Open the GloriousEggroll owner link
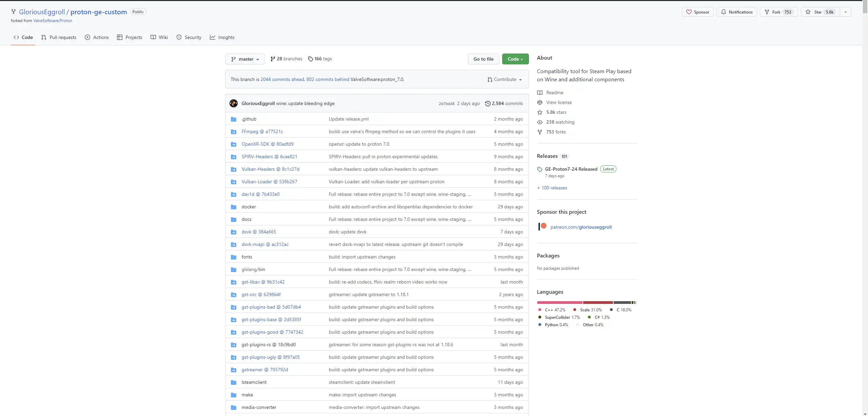The height and width of the screenshot is (416, 868). pos(42,12)
